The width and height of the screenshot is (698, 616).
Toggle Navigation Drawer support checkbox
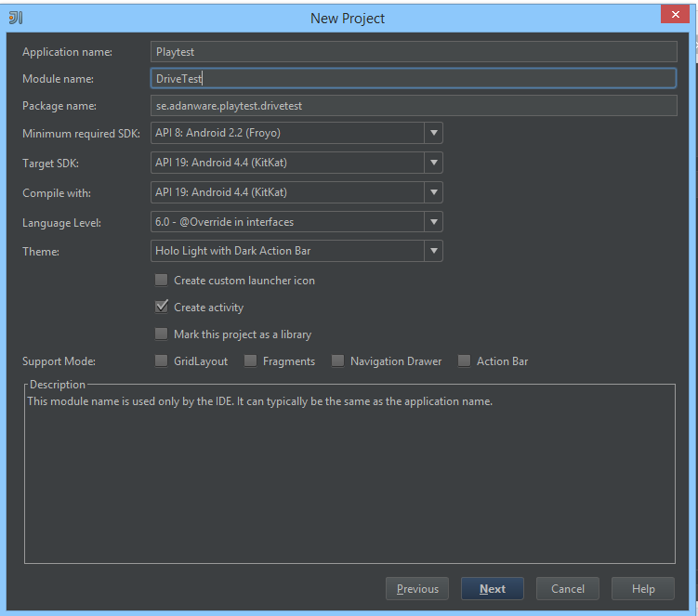(x=338, y=361)
